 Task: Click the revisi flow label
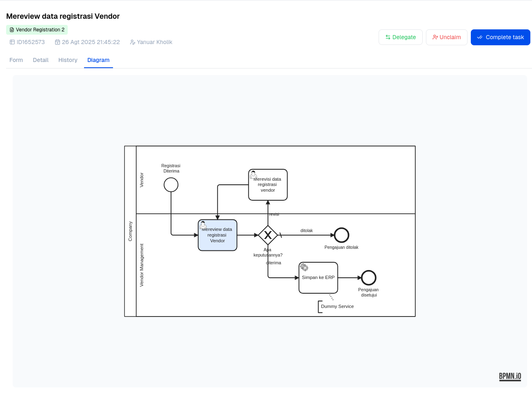(274, 214)
